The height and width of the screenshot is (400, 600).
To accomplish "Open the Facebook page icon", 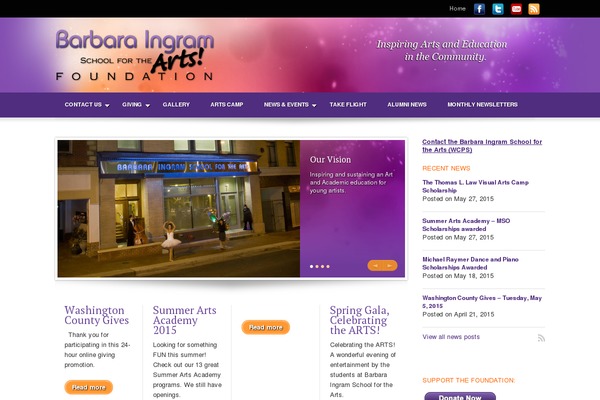I will pyautogui.click(x=479, y=9).
